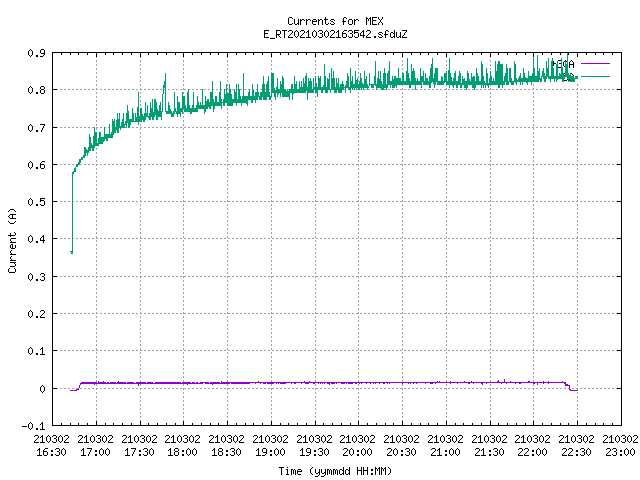Click the 0.8 y-axis tick label
This screenshot has height=480, width=640.
pyautogui.click(x=36, y=90)
